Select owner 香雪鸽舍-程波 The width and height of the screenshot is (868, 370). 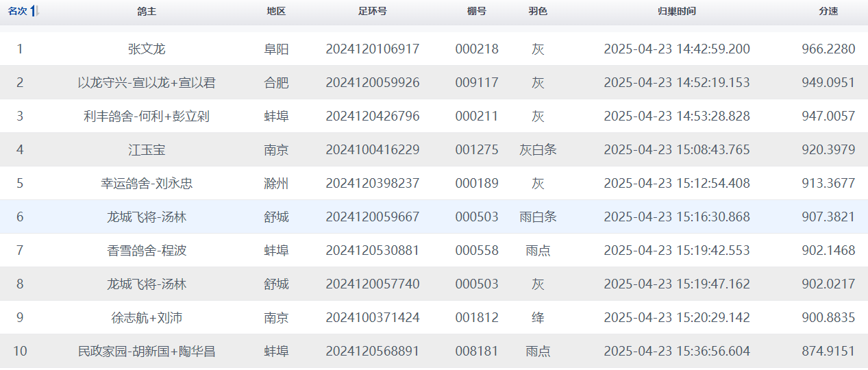[x=147, y=251]
